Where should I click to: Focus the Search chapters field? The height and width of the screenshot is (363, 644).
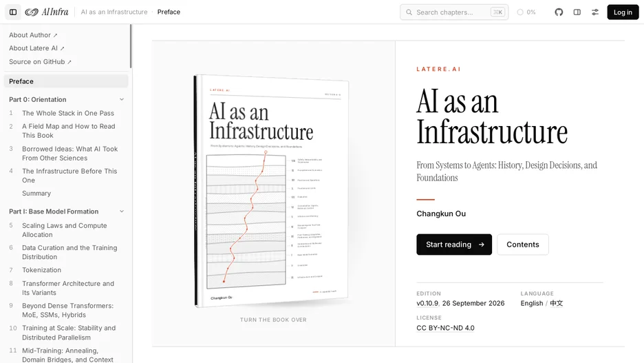[454, 12]
